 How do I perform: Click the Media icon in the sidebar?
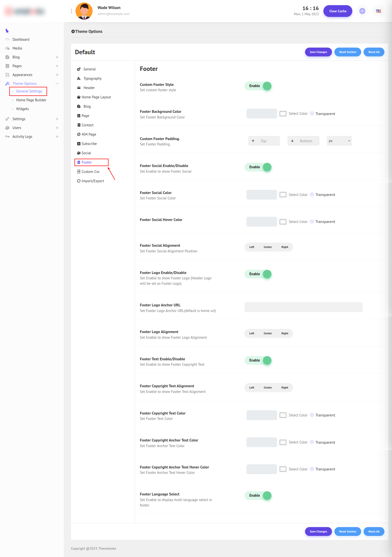pyautogui.click(x=7, y=48)
